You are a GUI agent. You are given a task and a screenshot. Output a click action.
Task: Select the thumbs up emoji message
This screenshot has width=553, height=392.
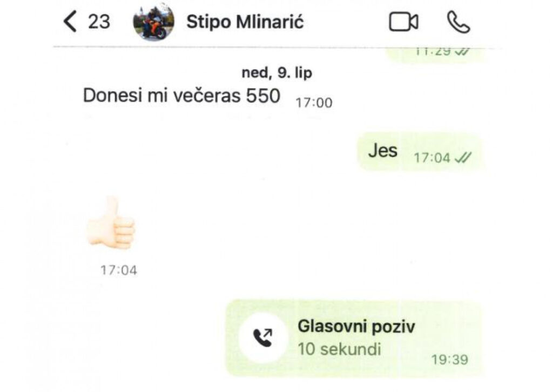point(111,223)
